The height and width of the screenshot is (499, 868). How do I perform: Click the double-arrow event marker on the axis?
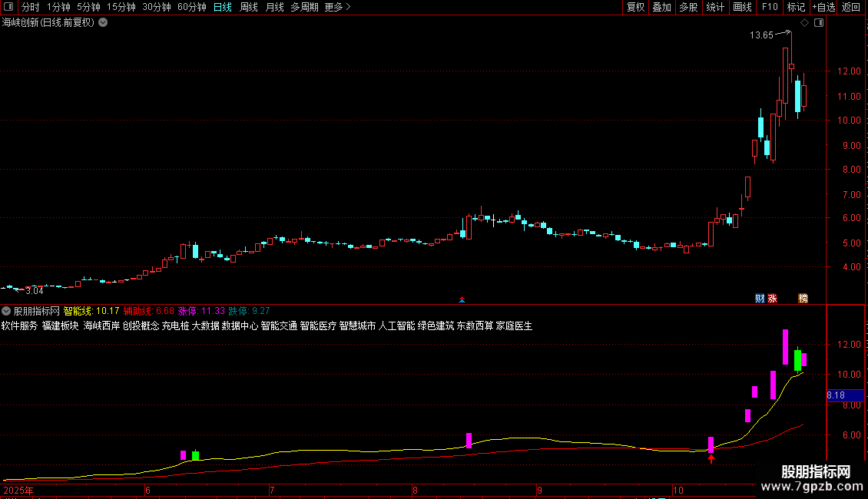coord(462,300)
